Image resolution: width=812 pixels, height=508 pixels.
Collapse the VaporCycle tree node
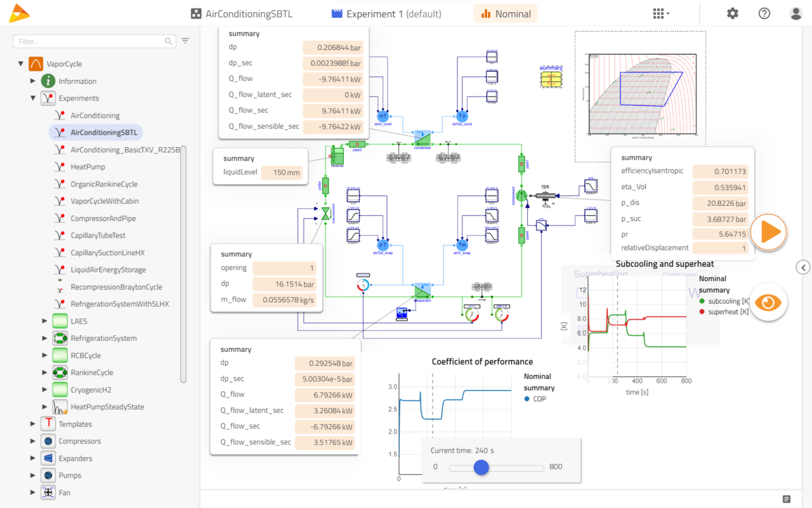coord(21,63)
